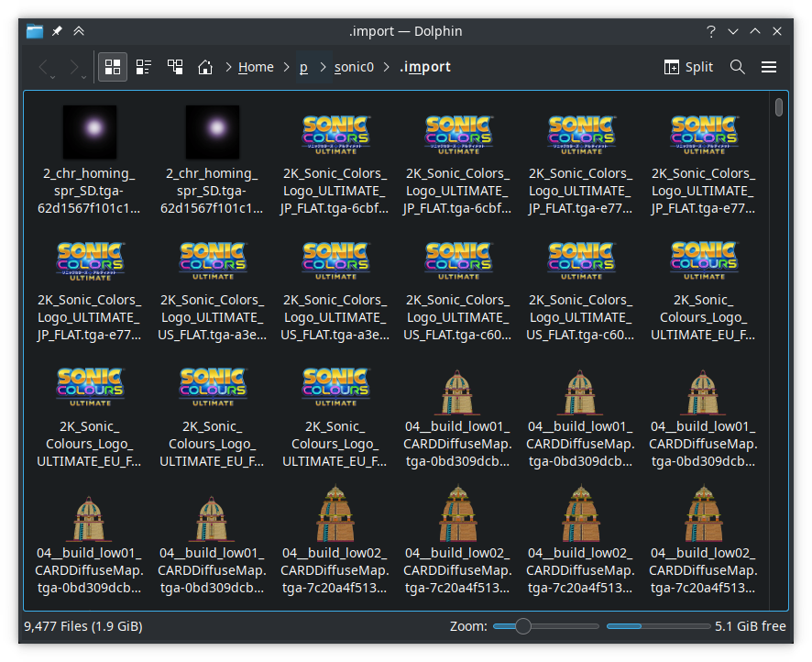The width and height of the screenshot is (812, 662).
Task: Open the search tool
Action: click(738, 67)
